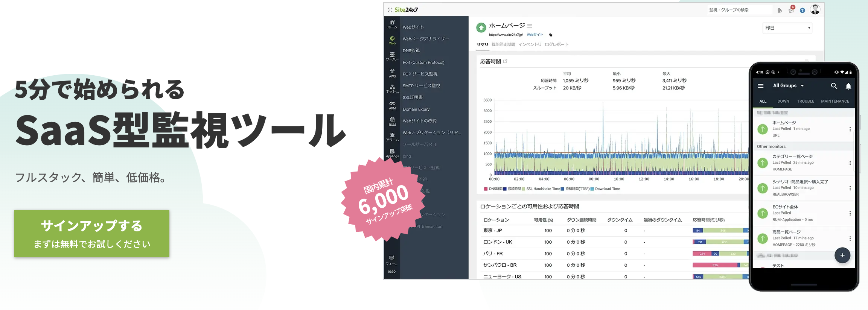Open the notifications icon with badge 6
Viewport: 868px width, 310px height.
pos(792,10)
